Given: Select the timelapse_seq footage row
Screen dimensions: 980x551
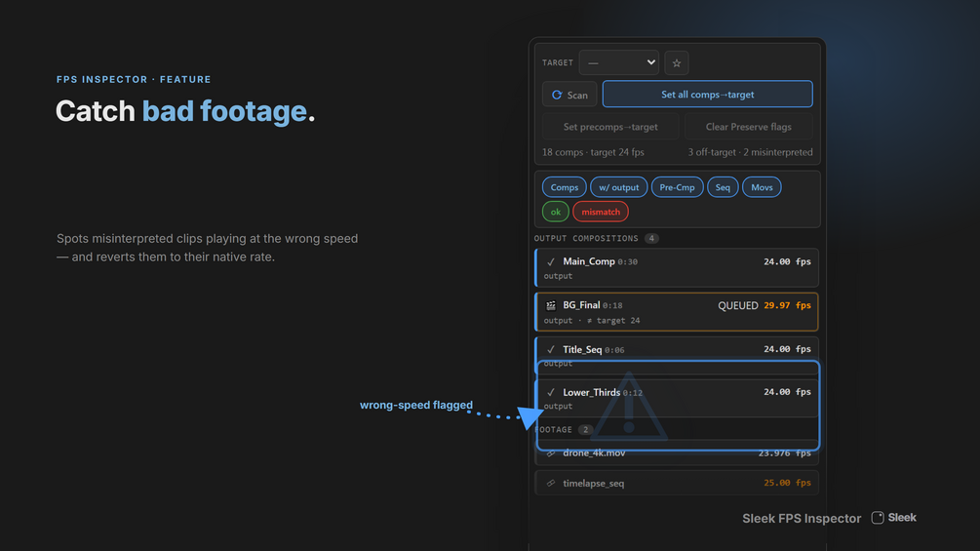Looking at the screenshot, I should pyautogui.click(x=677, y=483).
